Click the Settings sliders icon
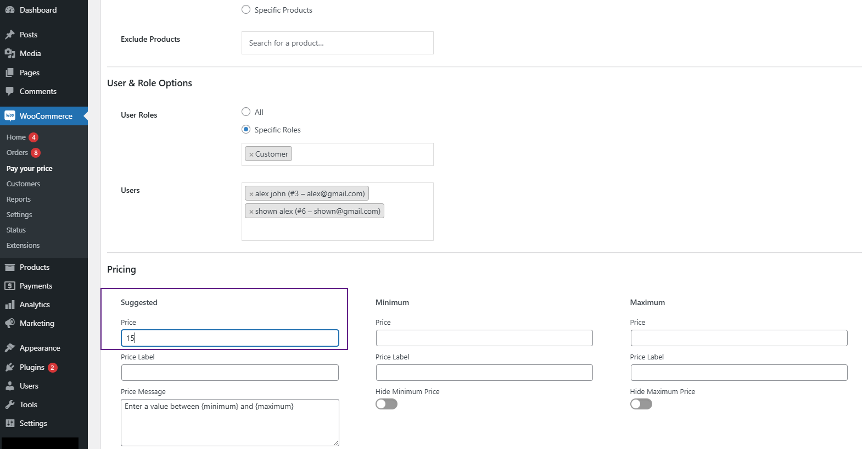This screenshot has height=449, width=868. pos(10,423)
